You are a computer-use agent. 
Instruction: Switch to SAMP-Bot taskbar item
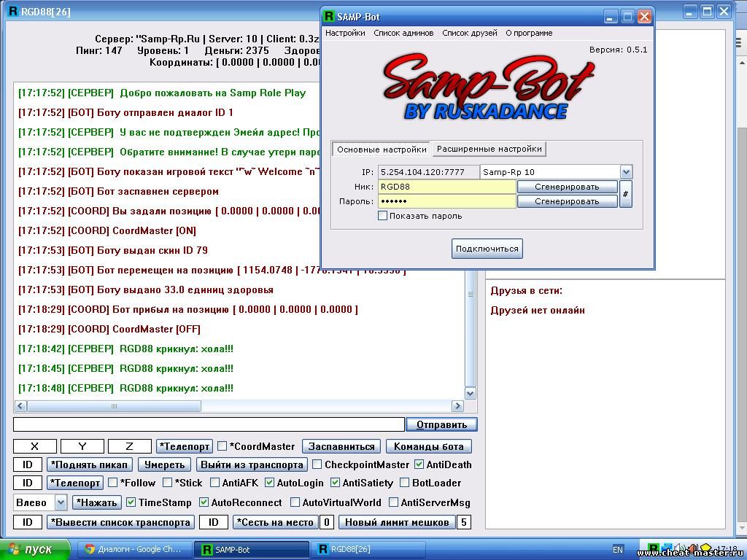[252, 549]
